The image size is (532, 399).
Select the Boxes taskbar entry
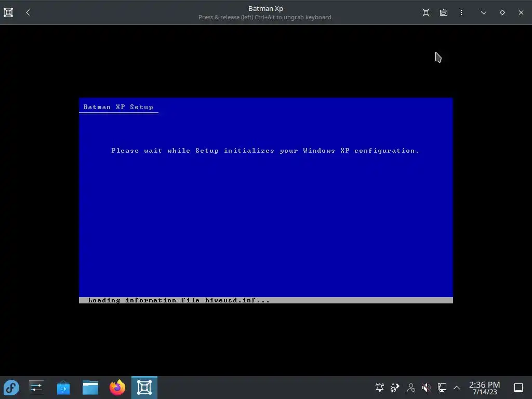[144, 388]
